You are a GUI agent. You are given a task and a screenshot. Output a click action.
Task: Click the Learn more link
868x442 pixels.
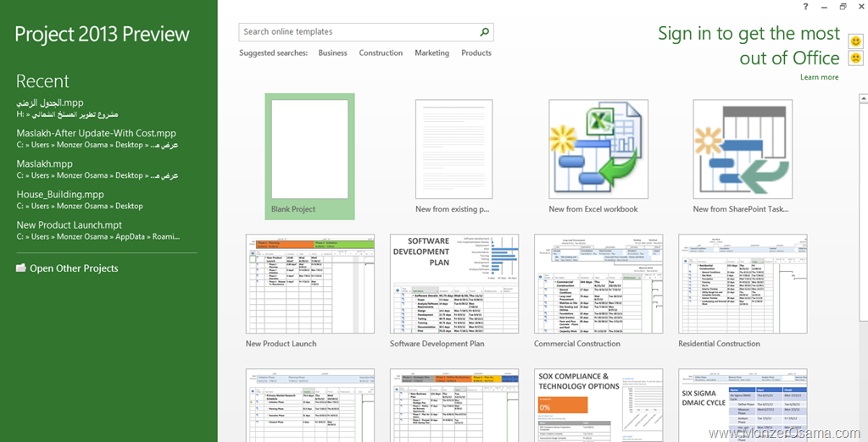click(819, 77)
